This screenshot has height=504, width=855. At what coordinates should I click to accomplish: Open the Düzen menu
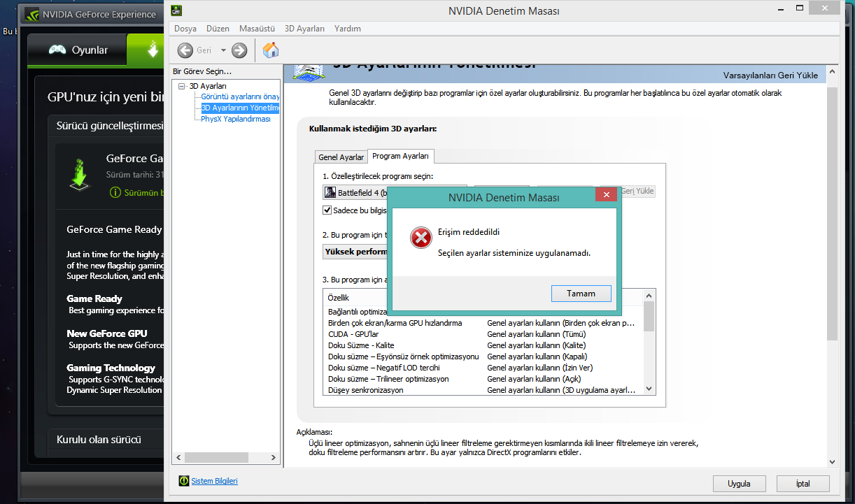(x=218, y=29)
